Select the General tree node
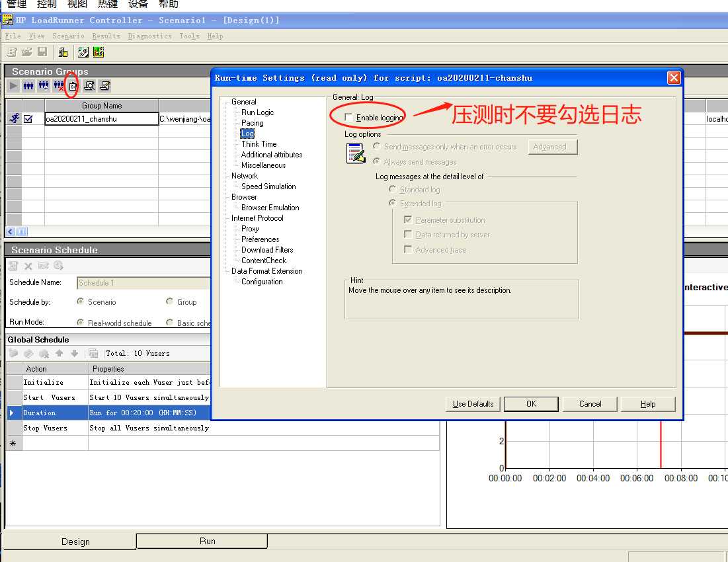 [244, 102]
